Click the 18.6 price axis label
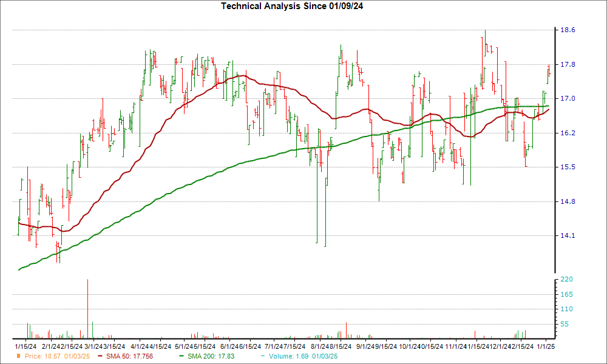Viewport: 607px width, 364px height. pyautogui.click(x=567, y=30)
